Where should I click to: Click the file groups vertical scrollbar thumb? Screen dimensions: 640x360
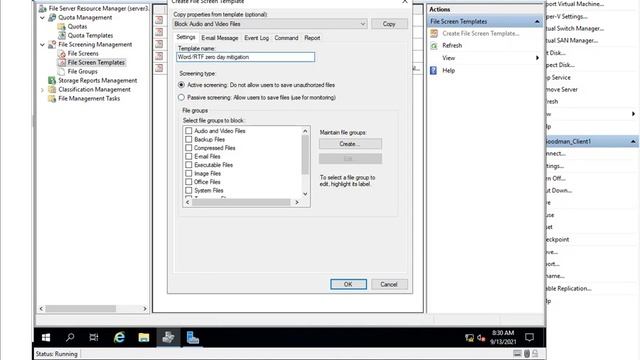pyautogui.click(x=305, y=154)
